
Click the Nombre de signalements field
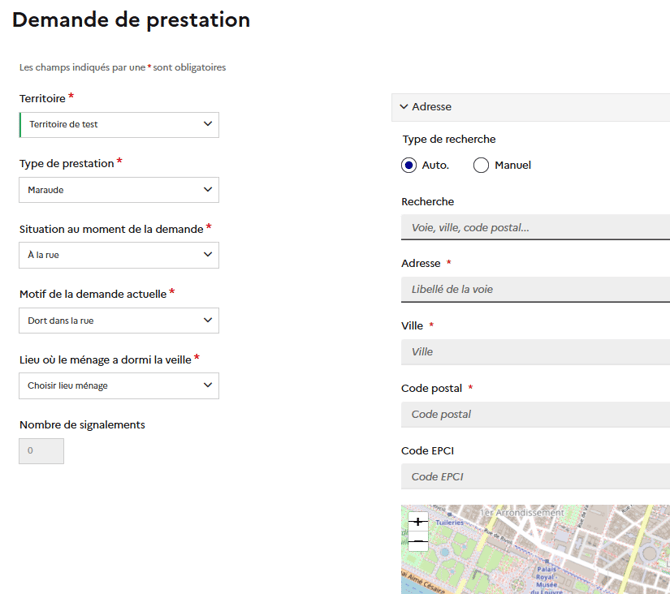pyautogui.click(x=42, y=451)
